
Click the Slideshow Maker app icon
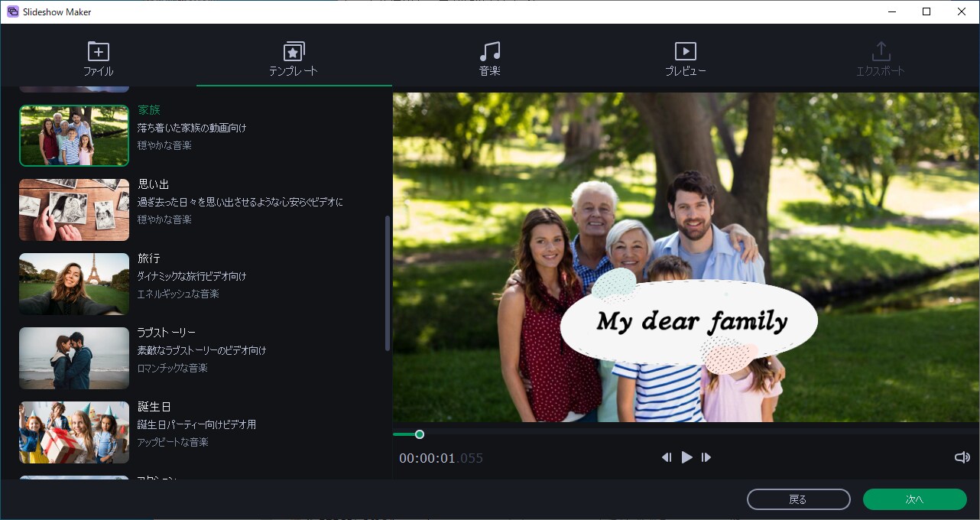[12, 11]
